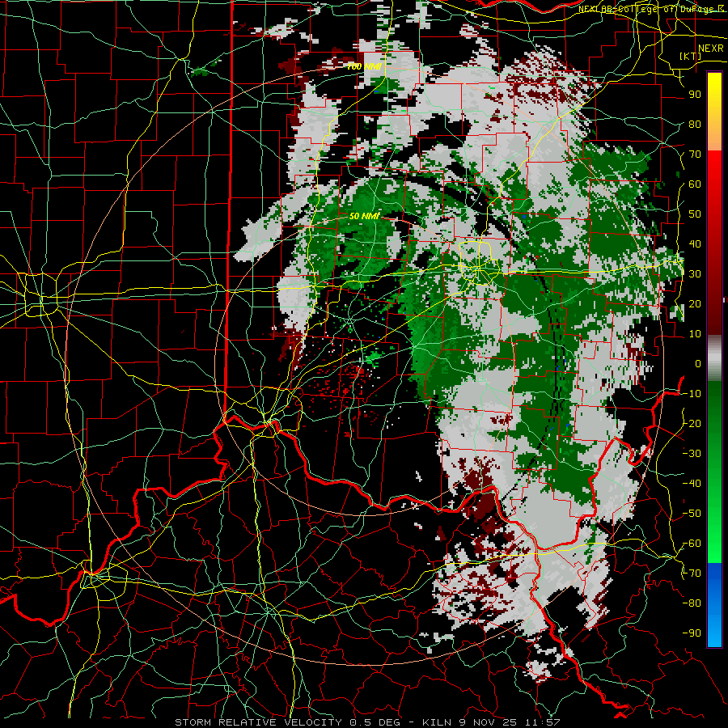Click the [KT] units label
This screenshot has height=728, width=728.
691,56
